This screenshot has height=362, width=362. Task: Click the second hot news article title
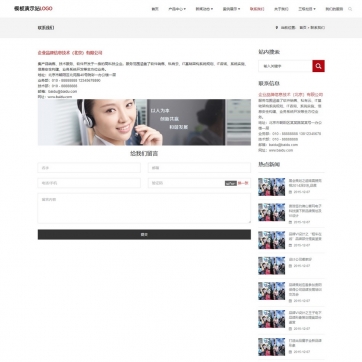pos(305,211)
